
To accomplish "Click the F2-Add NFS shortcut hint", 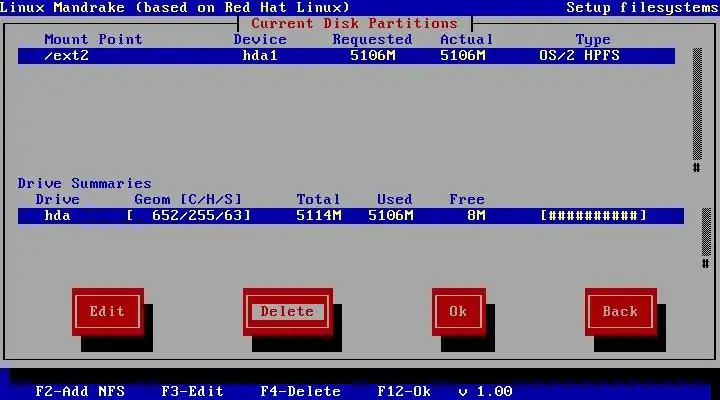I will pos(80,391).
